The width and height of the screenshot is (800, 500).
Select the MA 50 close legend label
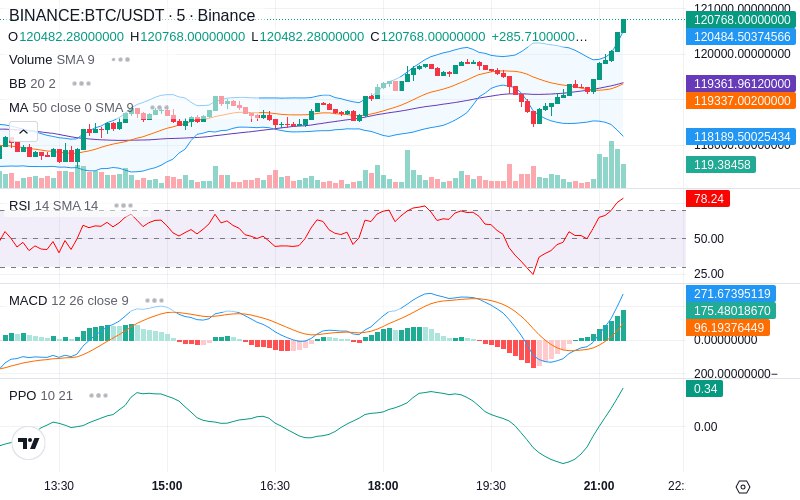(x=71, y=108)
